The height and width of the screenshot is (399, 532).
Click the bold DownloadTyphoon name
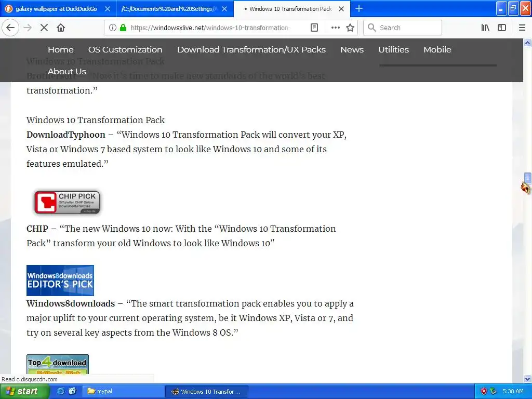pyautogui.click(x=66, y=135)
